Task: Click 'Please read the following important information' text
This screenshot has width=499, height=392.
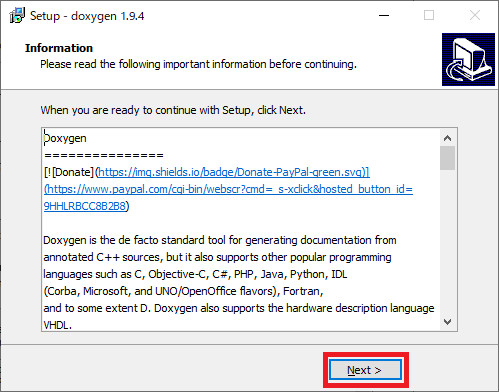Action: (198, 64)
